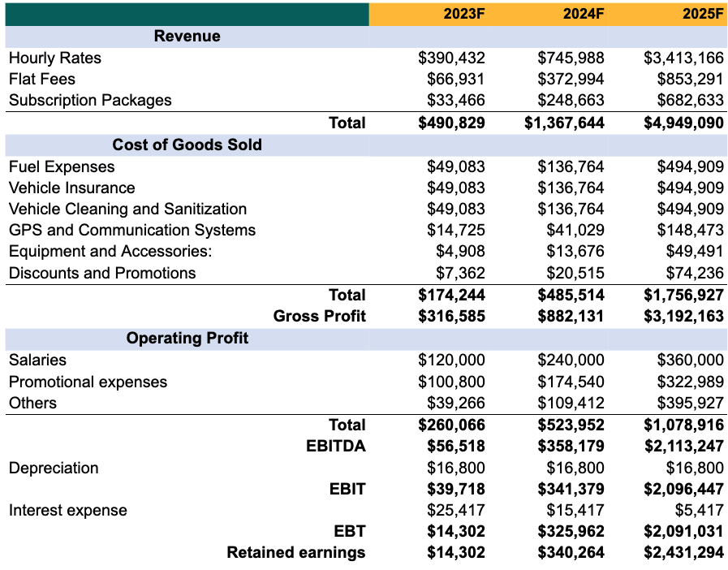Select the Salaries row label
Image resolution: width=728 pixels, height=570 pixels.
click(x=37, y=360)
